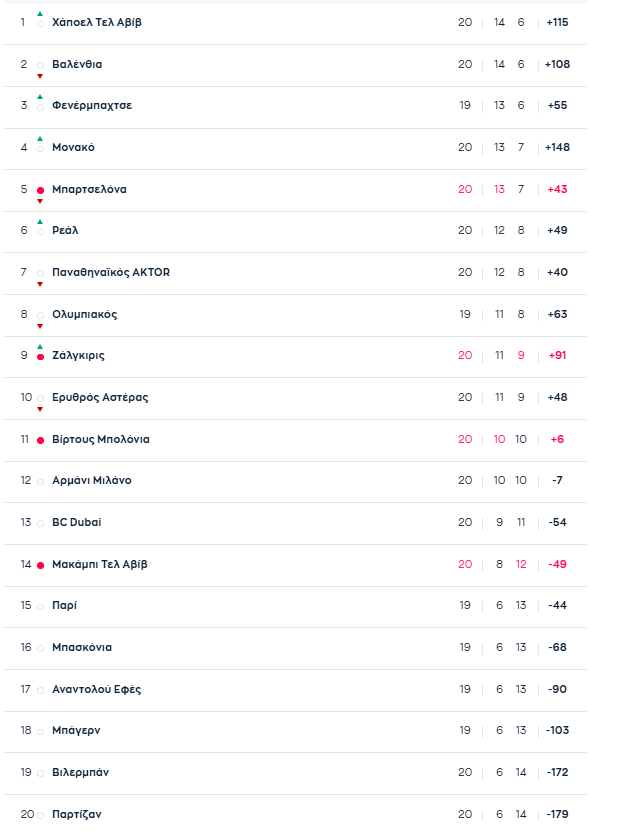The image size is (627, 831).
Task: Click the green up arrow above Ζάλγκιρις indicator
Action: pyautogui.click(x=40, y=347)
